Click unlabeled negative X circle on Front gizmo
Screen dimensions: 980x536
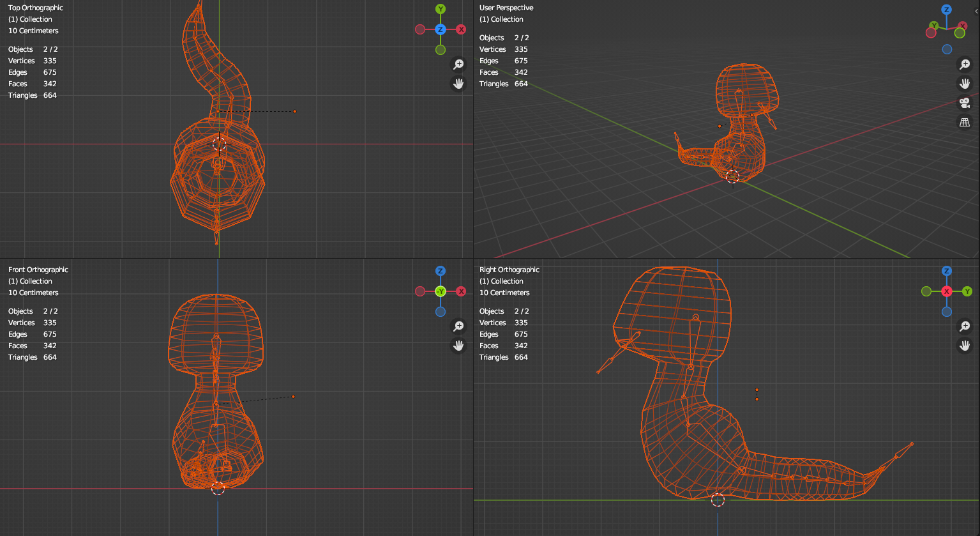420,291
